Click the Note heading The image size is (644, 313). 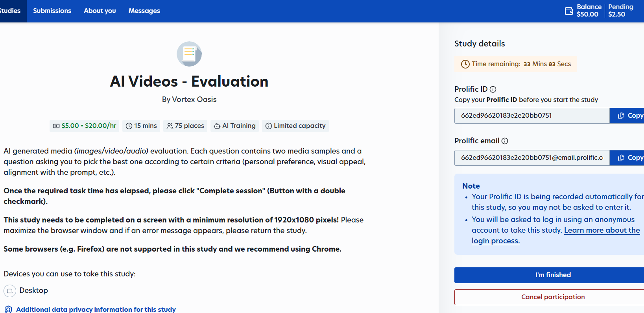click(471, 186)
